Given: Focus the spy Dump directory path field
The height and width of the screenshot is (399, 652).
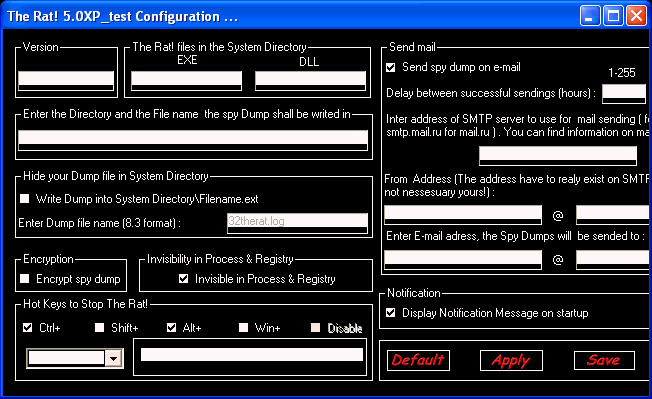Looking at the screenshot, I should pyautogui.click(x=193, y=140).
